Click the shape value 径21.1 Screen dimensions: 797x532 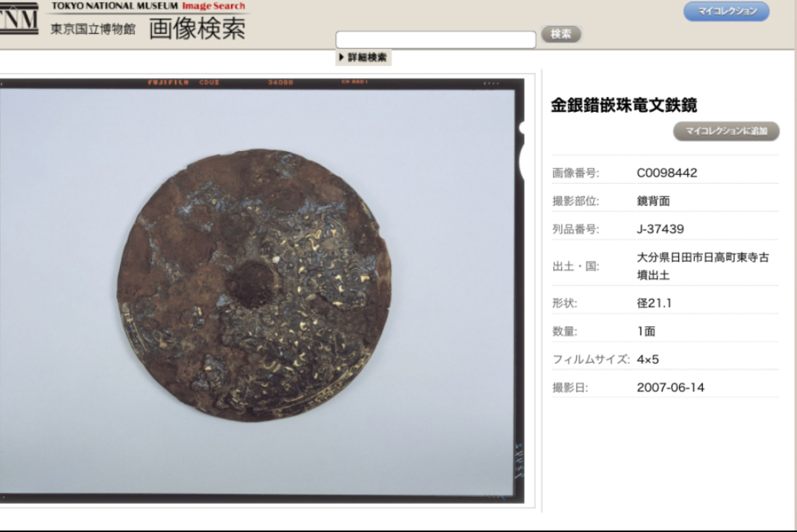point(654,303)
